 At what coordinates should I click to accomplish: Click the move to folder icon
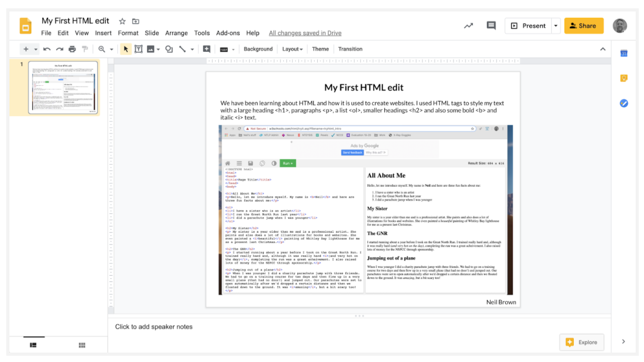(136, 21)
